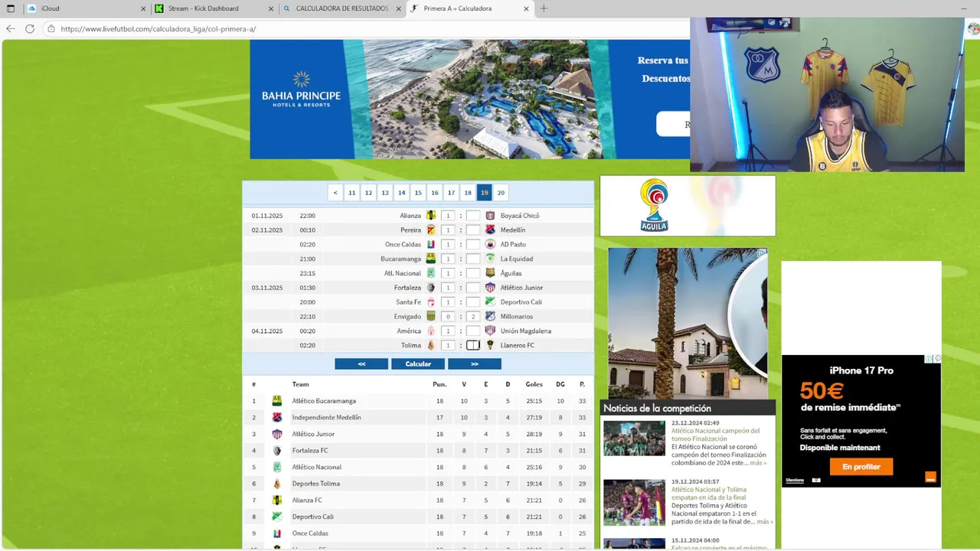Go to matchday 14
980x551 pixels.
click(x=401, y=193)
